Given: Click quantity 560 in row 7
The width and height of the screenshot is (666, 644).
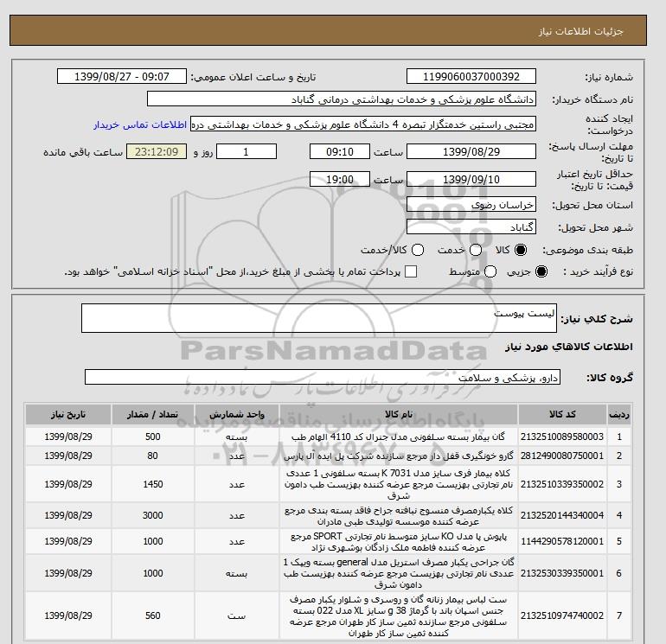Looking at the screenshot, I should 153,615.
